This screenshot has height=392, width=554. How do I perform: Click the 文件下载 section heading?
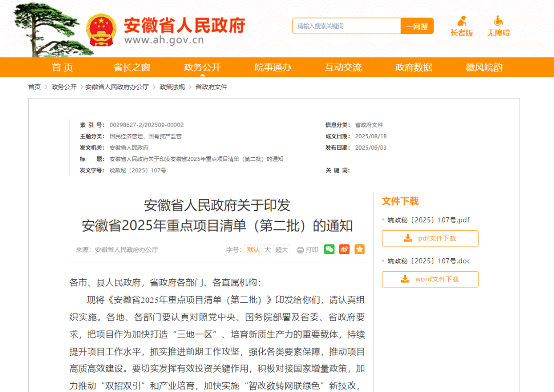coord(400,201)
